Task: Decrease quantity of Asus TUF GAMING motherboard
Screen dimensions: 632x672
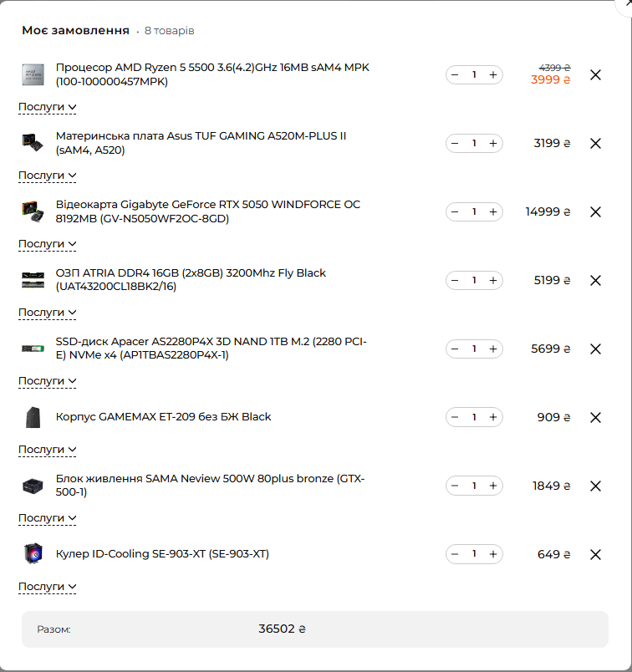Action: [455, 144]
